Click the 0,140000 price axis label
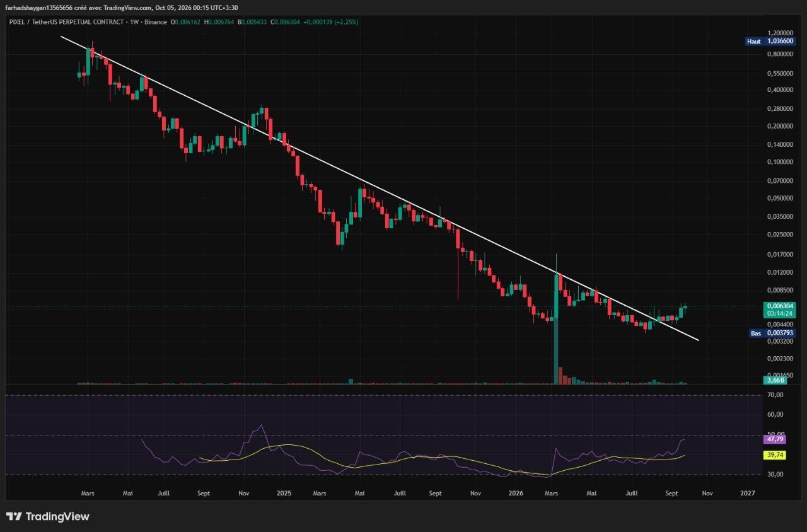The width and height of the screenshot is (807, 532). coord(780,144)
